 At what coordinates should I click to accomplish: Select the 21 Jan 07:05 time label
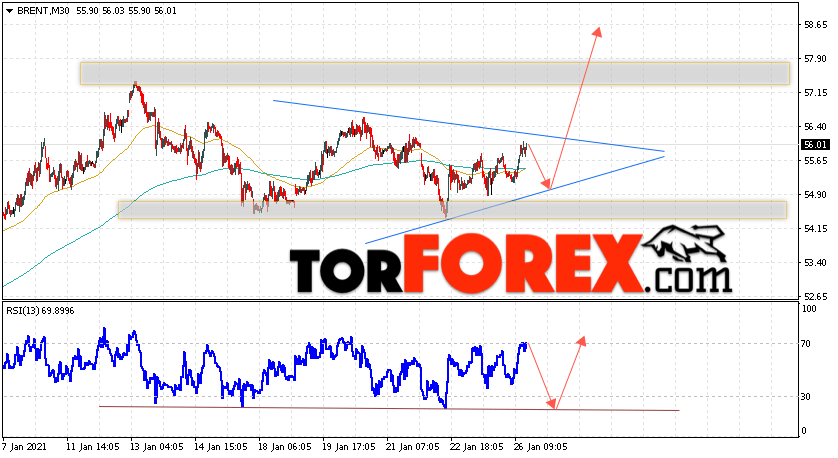coord(413,446)
